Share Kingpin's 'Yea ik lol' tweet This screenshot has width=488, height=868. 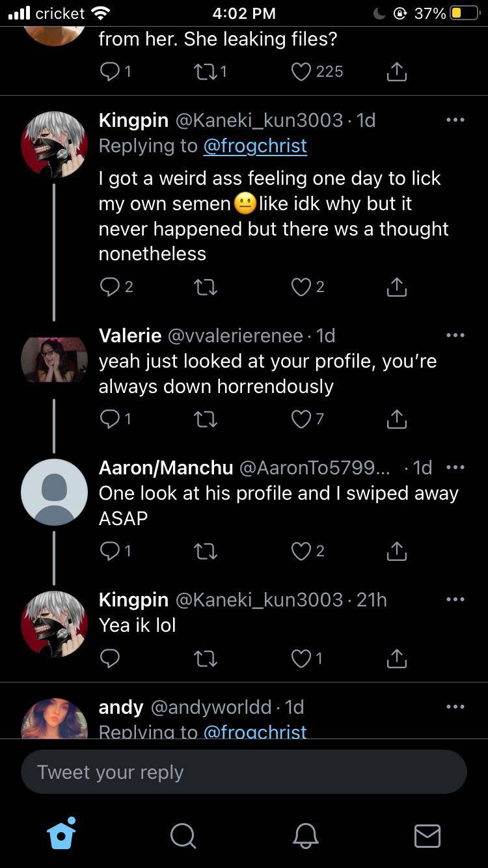pyautogui.click(x=396, y=659)
